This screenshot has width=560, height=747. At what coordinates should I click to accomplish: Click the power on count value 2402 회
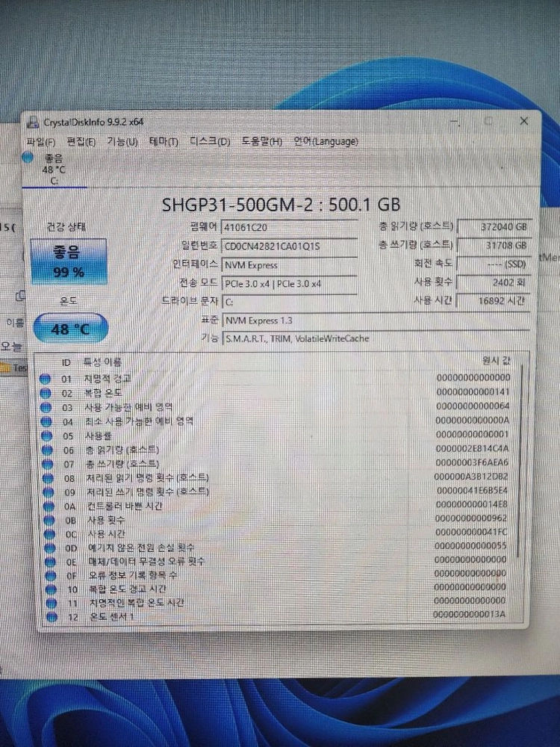[494, 282]
